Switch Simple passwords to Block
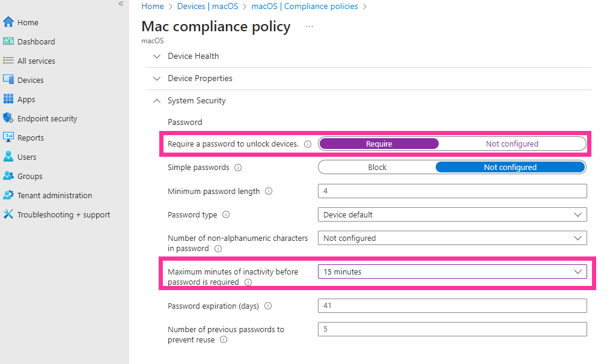 point(377,167)
